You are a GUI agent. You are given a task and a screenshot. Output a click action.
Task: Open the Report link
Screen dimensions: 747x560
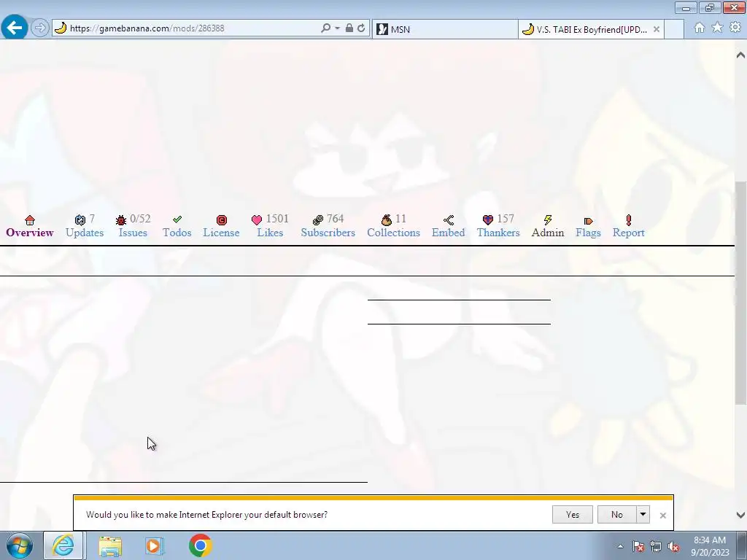628,233
